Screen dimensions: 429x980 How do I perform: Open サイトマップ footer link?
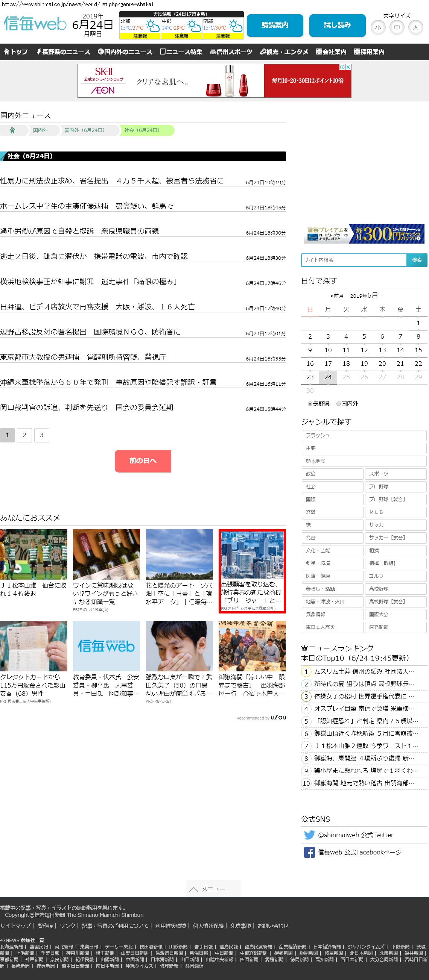16,925
